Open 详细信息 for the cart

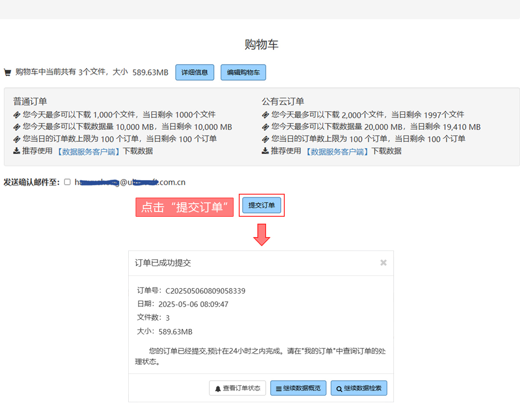(x=195, y=72)
